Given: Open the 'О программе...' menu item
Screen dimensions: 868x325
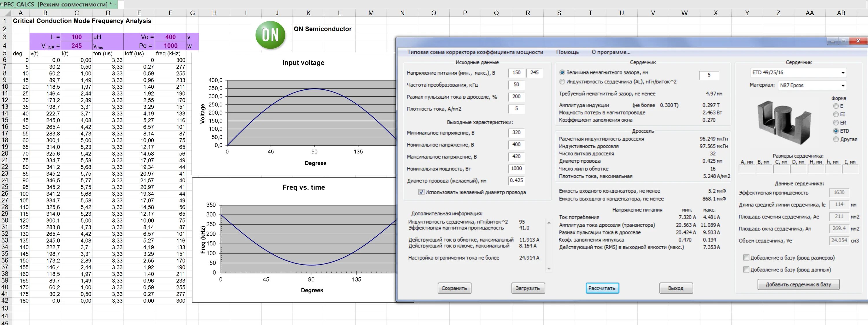Looking at the screenshot, I should (610, 52).
